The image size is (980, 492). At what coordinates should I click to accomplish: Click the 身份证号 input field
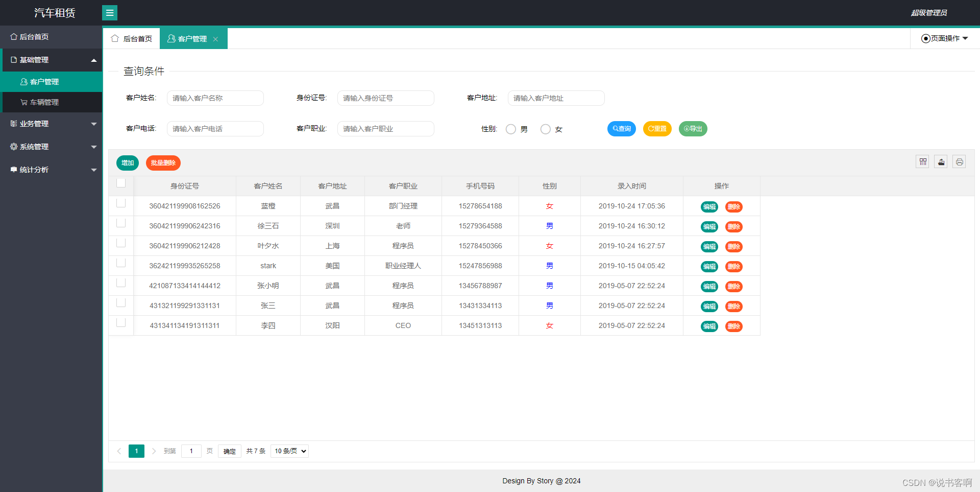pyautogui.click(x=386, y=98)
